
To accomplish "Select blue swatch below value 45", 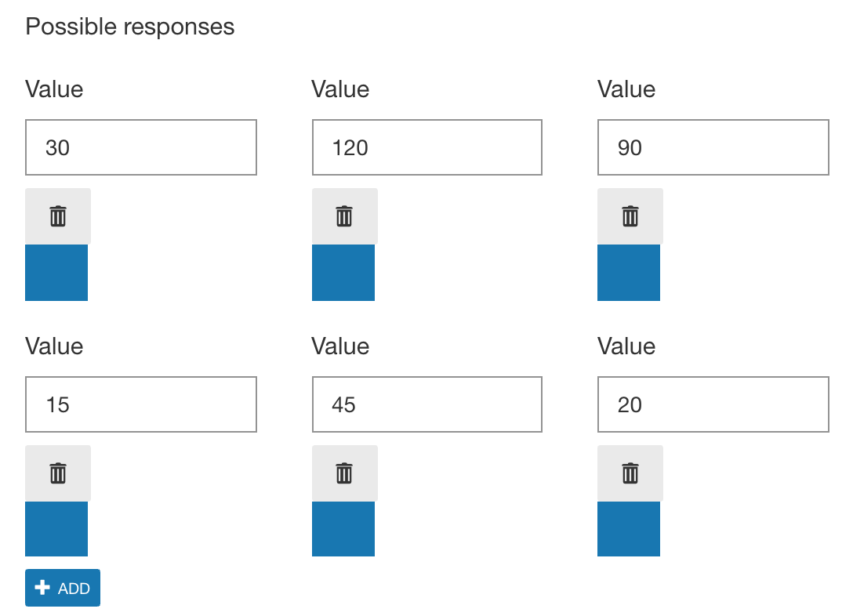I will [343, 529].
